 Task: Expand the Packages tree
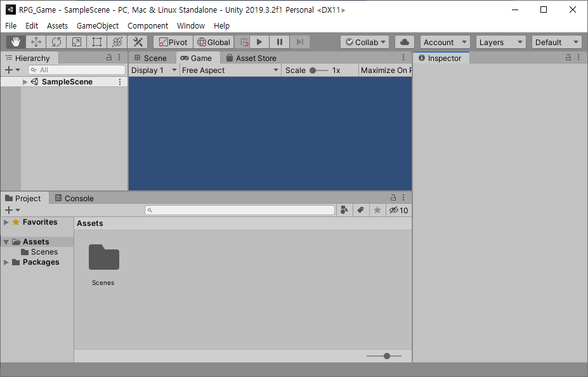click(6, 262)
